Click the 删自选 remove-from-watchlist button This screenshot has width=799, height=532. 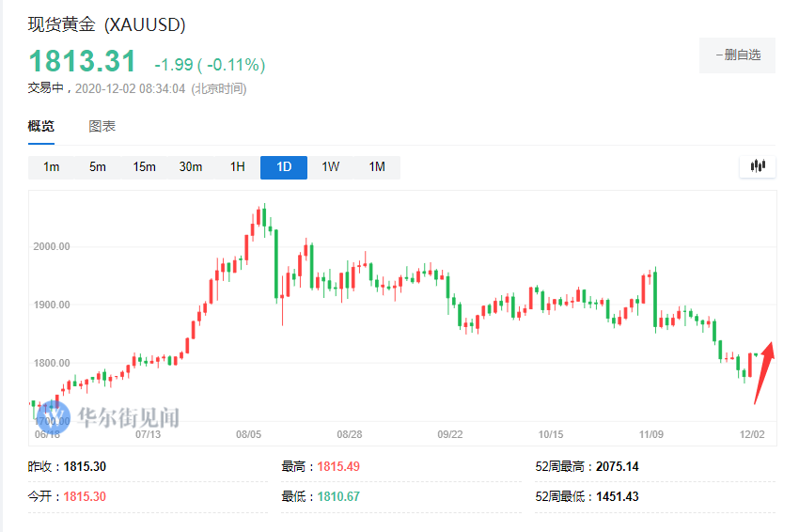click(737, 55)
